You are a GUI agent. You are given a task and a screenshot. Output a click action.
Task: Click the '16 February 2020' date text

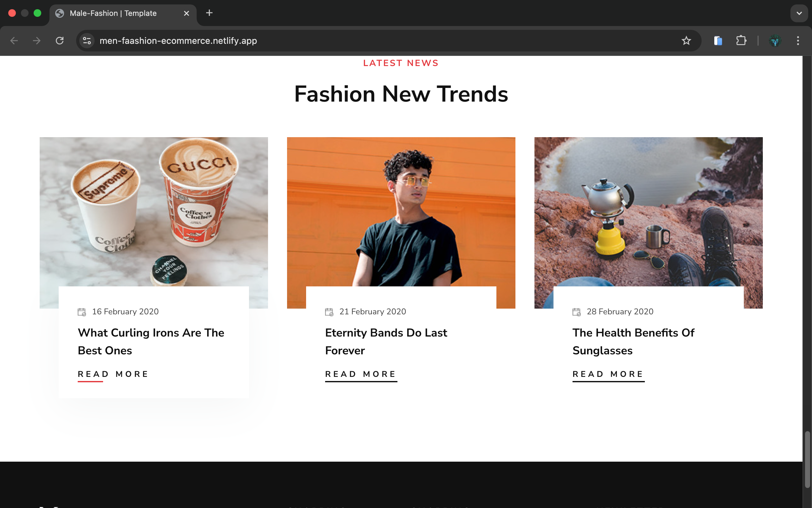(125, 312)
